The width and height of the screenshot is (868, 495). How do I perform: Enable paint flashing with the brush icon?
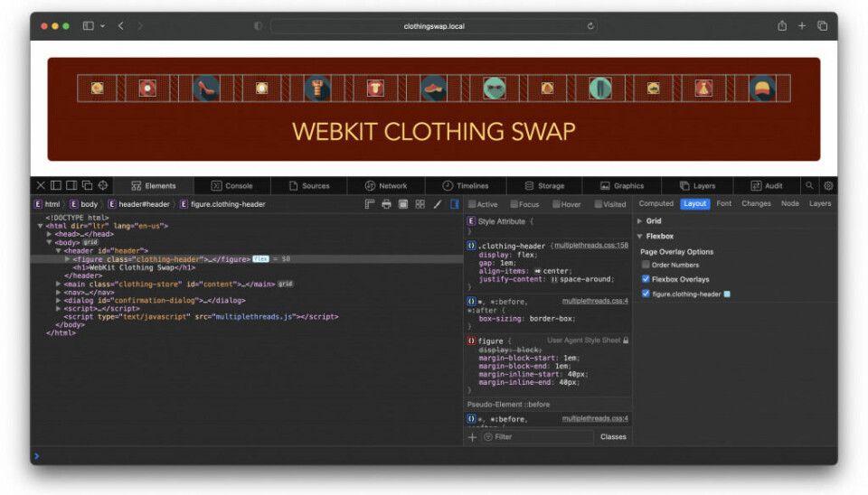tap(438, 204)
